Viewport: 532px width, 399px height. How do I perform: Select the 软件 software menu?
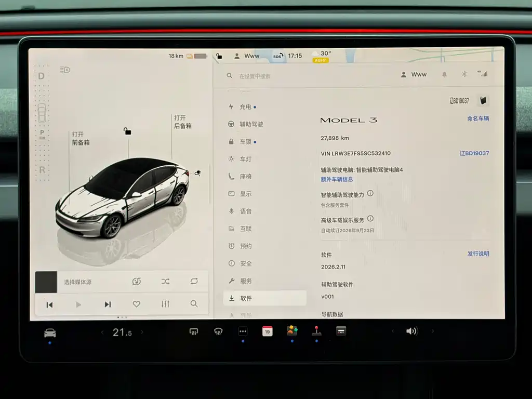click(264, 298)
